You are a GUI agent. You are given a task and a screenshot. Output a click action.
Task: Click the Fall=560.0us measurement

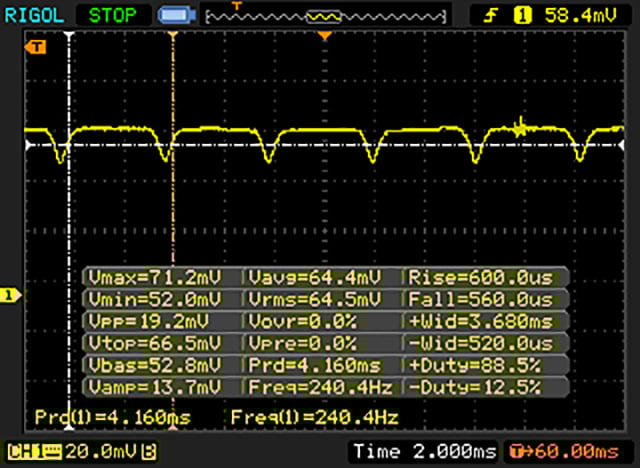pyautogui.click(x=480, y=299)
